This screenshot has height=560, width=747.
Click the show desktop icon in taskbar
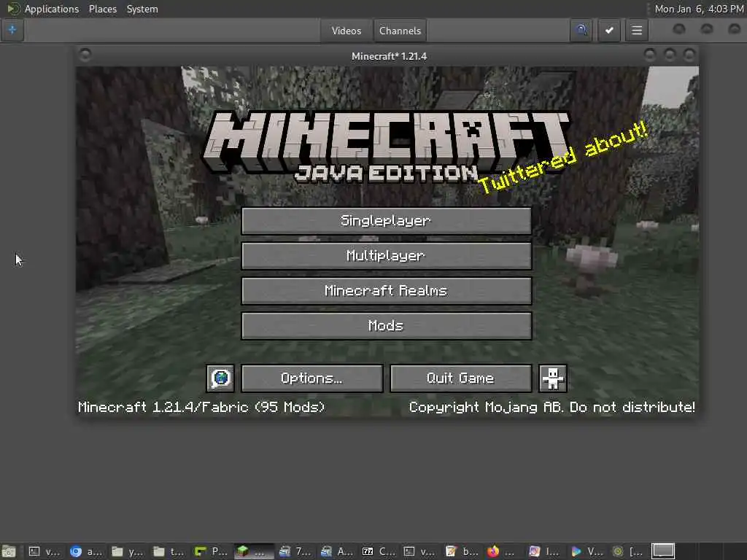(x=9, y=551)
